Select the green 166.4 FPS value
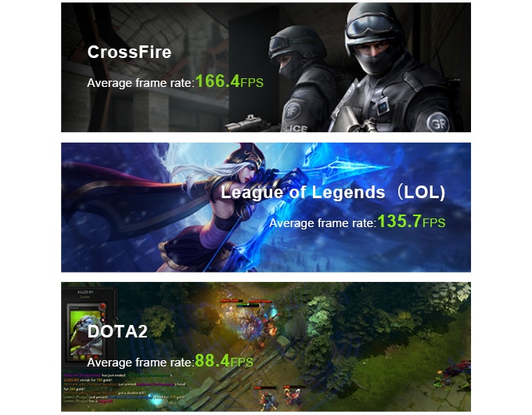This screenshot has height=415, width=532. 229,81
